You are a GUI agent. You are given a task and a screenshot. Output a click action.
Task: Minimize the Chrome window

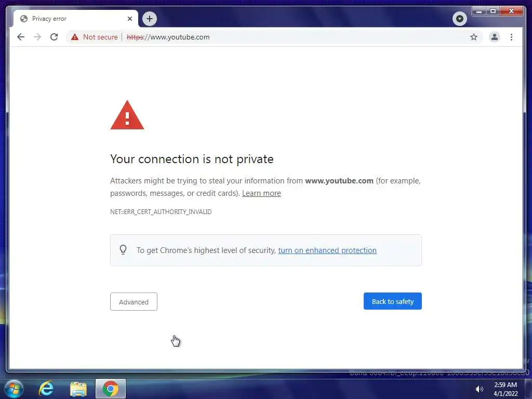(x=479, y=11)
